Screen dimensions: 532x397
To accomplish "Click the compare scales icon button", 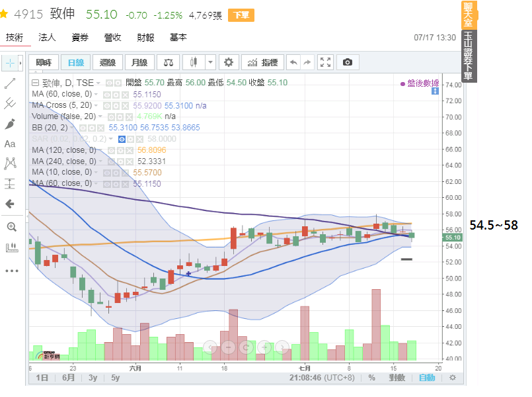I will coord(169,62).
